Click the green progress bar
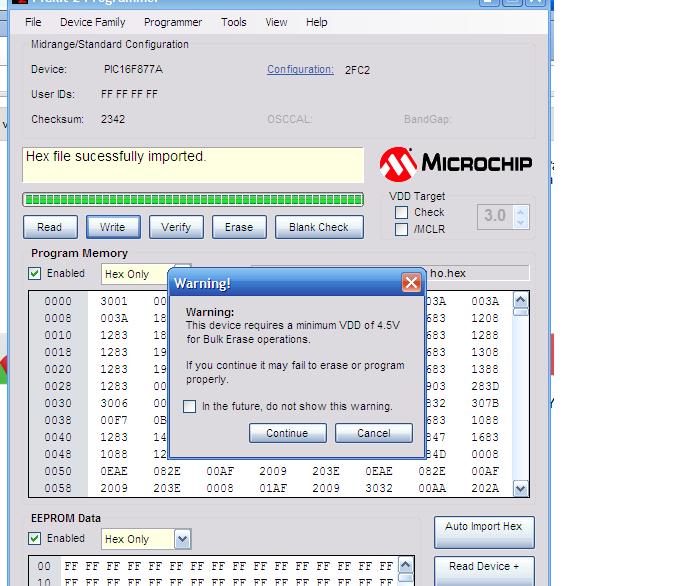 [193, 200]
